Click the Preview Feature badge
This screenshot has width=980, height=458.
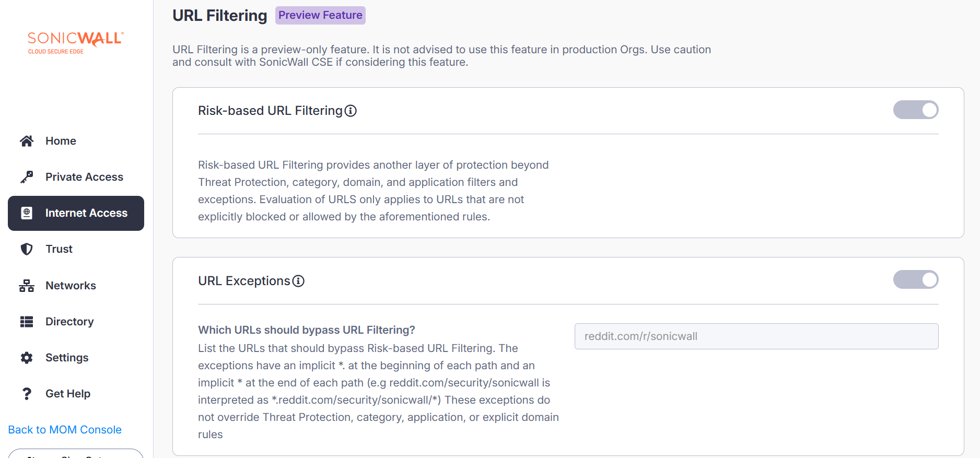point(320,15)
